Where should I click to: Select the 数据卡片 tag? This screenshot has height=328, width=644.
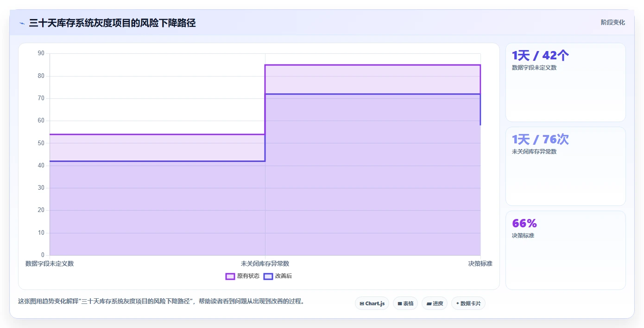468,303
